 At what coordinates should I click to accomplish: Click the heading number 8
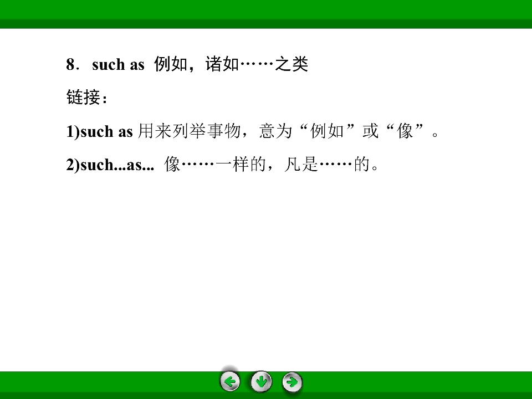coord(70,65)
